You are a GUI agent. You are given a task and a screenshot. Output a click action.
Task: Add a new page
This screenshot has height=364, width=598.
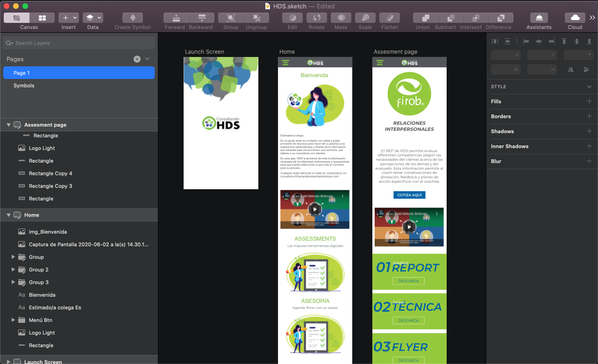click(137, 59)
